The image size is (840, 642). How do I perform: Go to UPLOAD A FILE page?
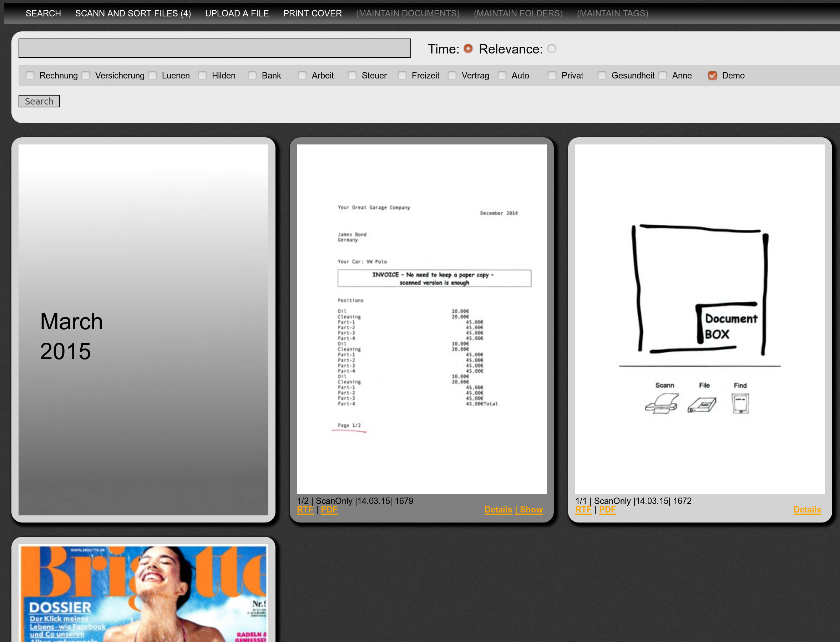(x=237, y=14)
